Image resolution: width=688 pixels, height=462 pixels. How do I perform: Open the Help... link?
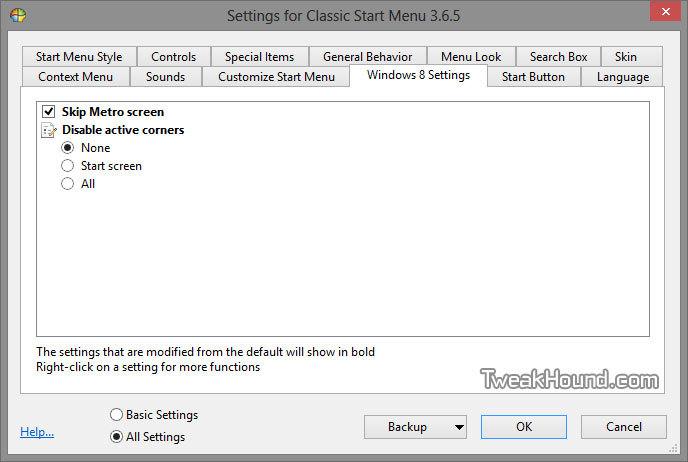(37, 432)
